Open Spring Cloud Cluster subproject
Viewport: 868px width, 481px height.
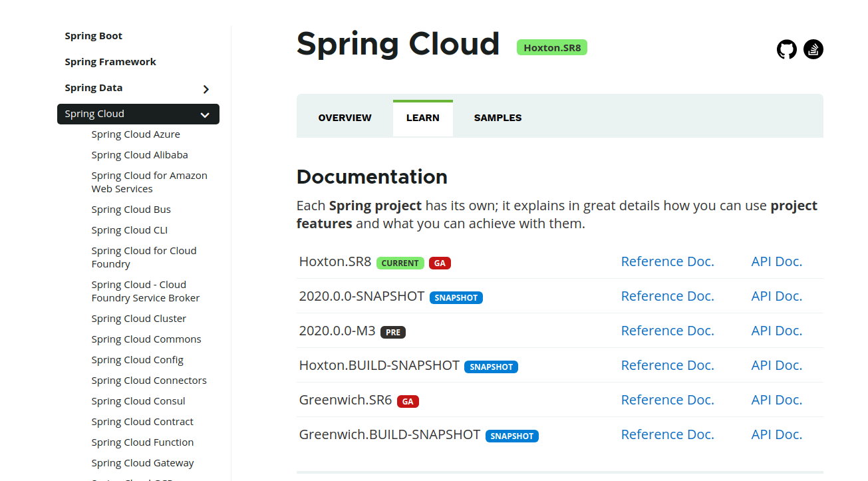139,319
